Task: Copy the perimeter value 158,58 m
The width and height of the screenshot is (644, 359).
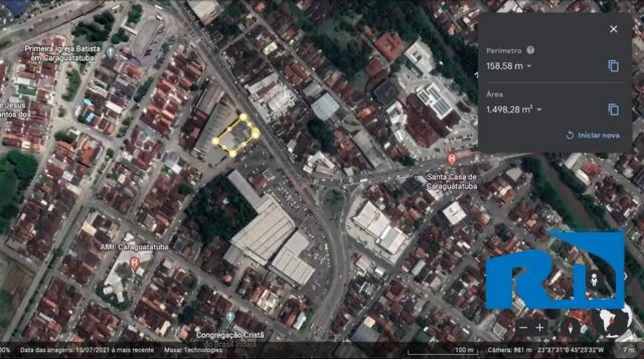Action: [x=613, y=66]
